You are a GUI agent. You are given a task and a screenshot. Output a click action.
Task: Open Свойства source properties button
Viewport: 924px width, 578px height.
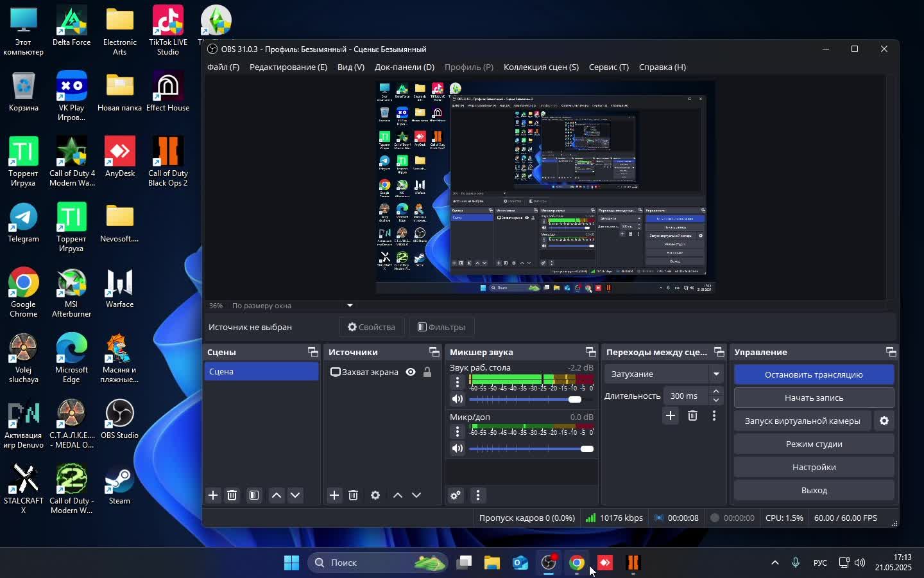372,327
